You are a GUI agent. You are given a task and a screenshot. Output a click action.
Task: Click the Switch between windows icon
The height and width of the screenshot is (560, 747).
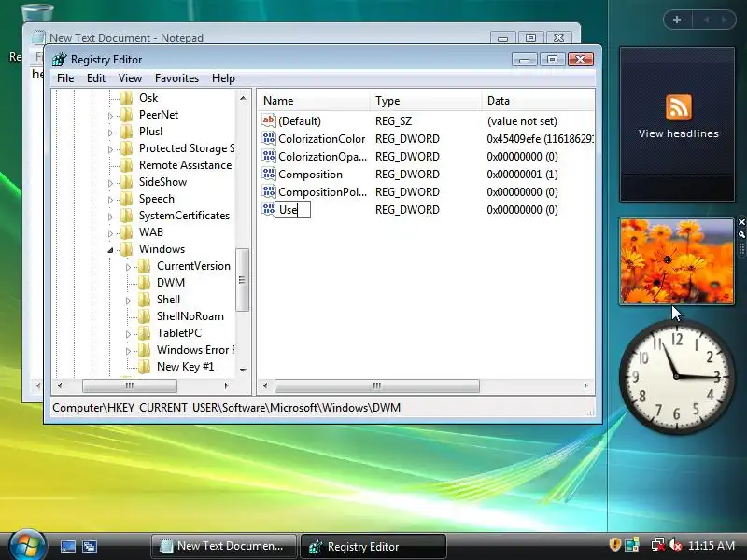coord(90,546)
